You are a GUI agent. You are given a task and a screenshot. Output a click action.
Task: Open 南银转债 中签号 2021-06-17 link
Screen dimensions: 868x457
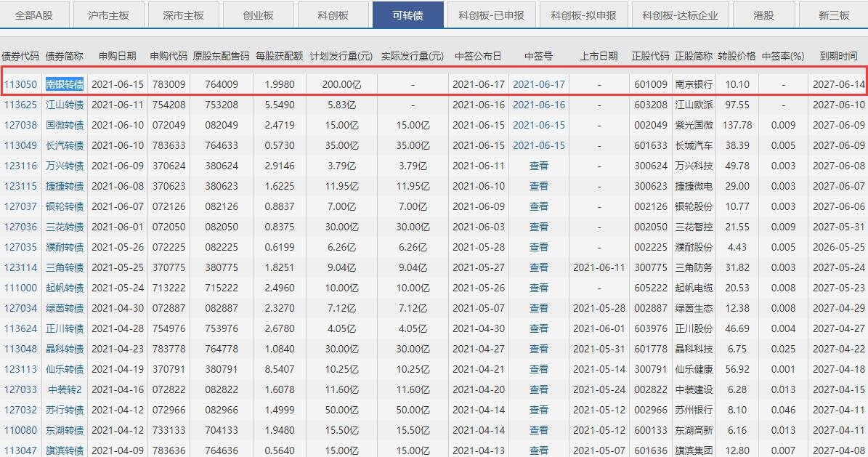[539, 85]
